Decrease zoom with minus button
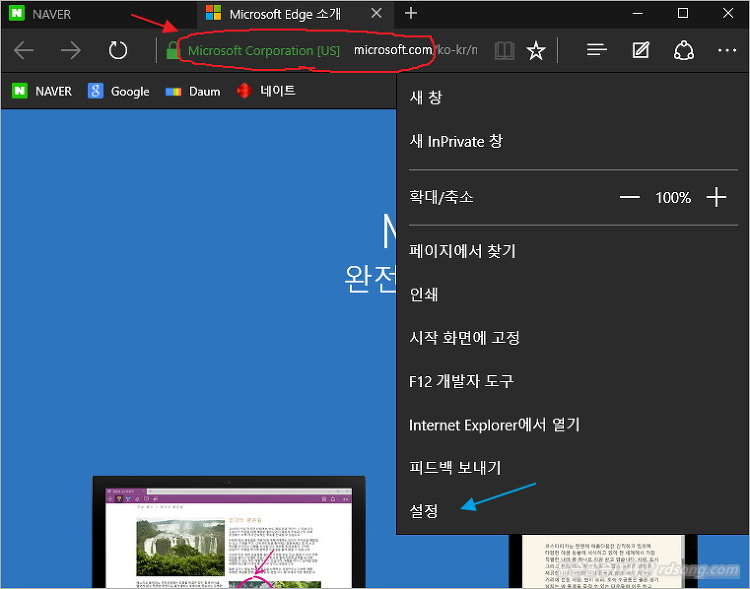 [x=629, y=198]
